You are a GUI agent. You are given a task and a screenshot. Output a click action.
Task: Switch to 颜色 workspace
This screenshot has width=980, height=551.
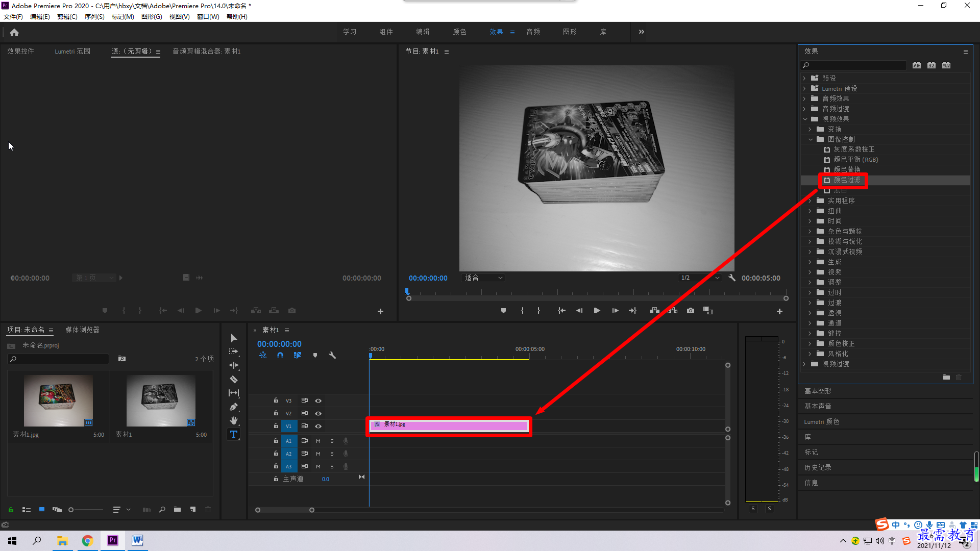pos(459,32)
